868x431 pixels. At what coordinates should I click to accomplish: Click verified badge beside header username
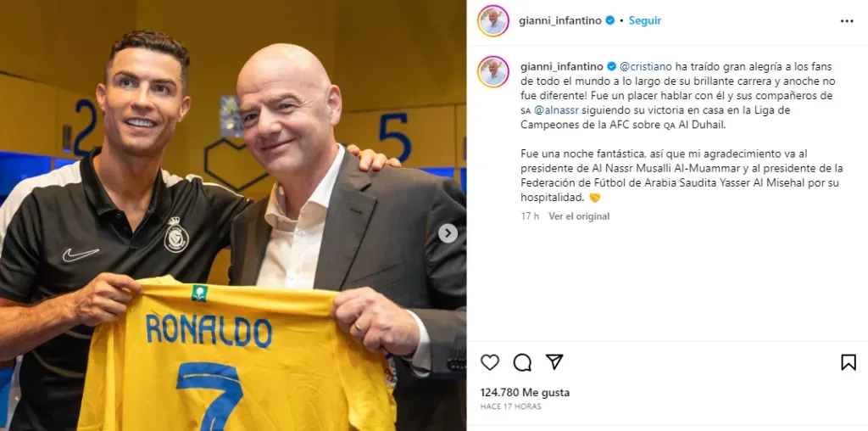[x=610, y=20]
